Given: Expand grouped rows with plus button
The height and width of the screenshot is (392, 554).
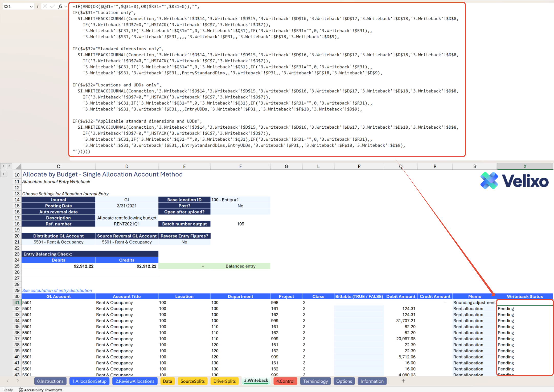Looking at the screenshot, I should pyautogui.click(x=3, y=174).
